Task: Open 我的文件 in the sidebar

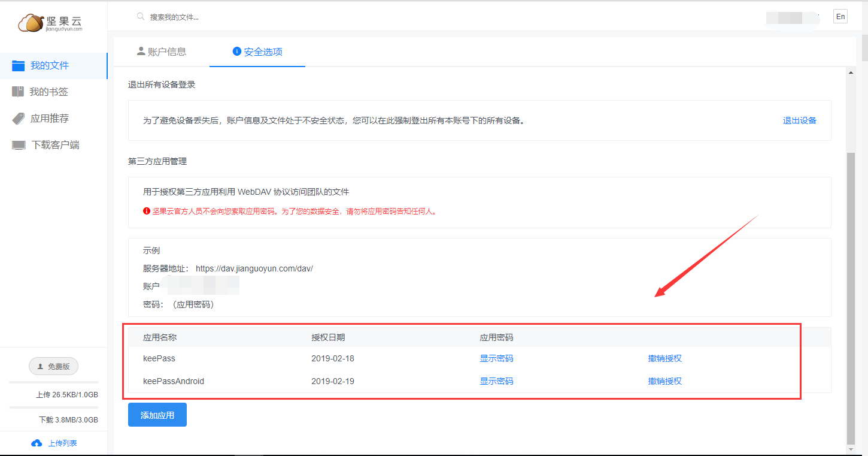Action: [53, 65]
